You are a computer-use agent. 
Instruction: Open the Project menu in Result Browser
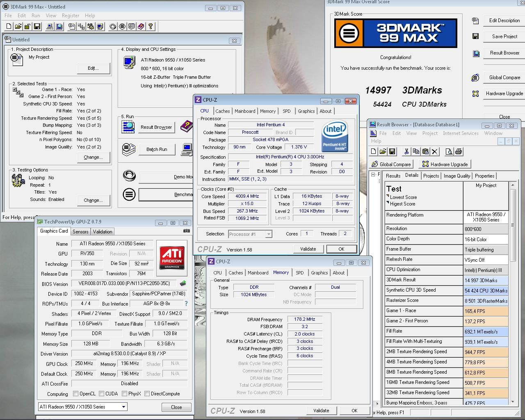pos(430,133)
